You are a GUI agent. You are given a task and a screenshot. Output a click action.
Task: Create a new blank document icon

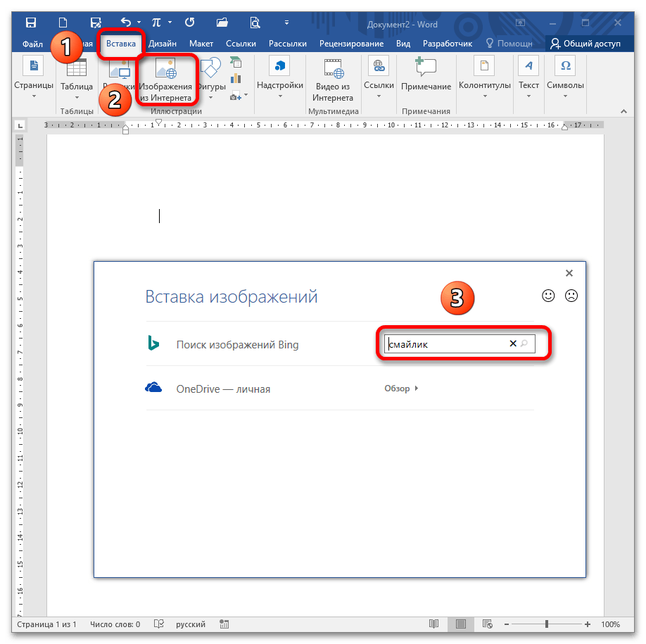tap(63, 23)
